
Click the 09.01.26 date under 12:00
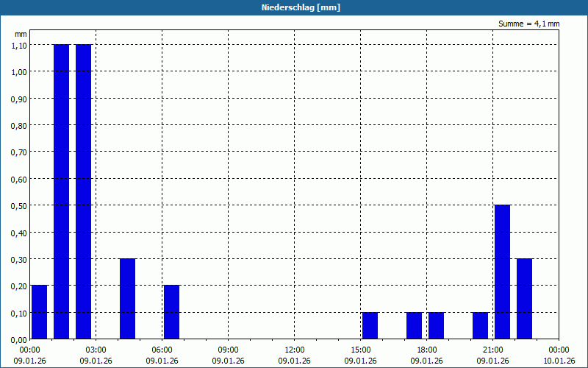pyautogui.click(x=295, y=361)
